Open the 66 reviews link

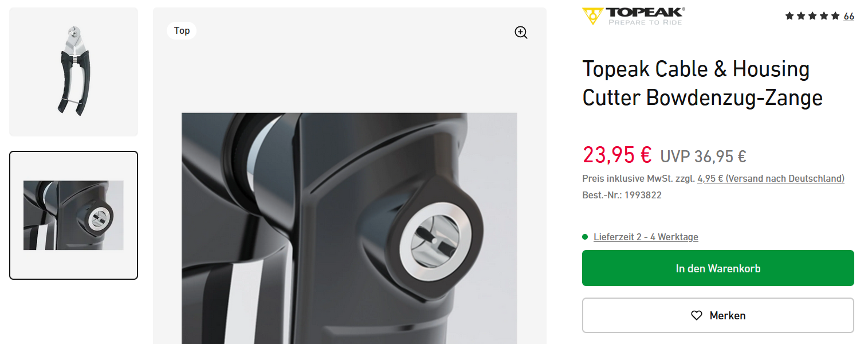pos(849,16)
